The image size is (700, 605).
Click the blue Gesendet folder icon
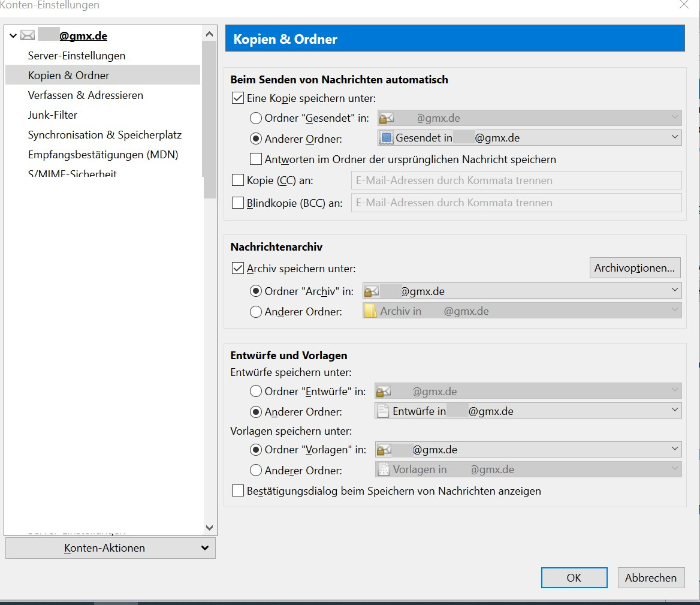(387, 138)
